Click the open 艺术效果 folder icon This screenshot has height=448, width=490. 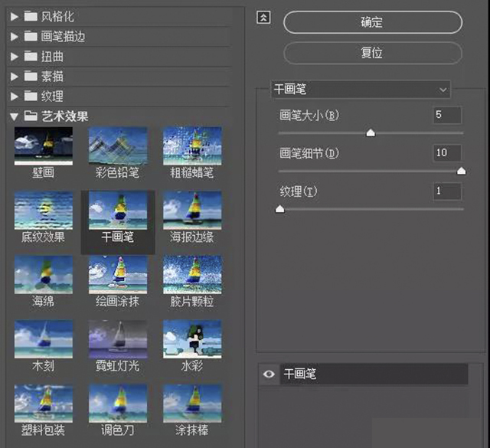(31, 116)
